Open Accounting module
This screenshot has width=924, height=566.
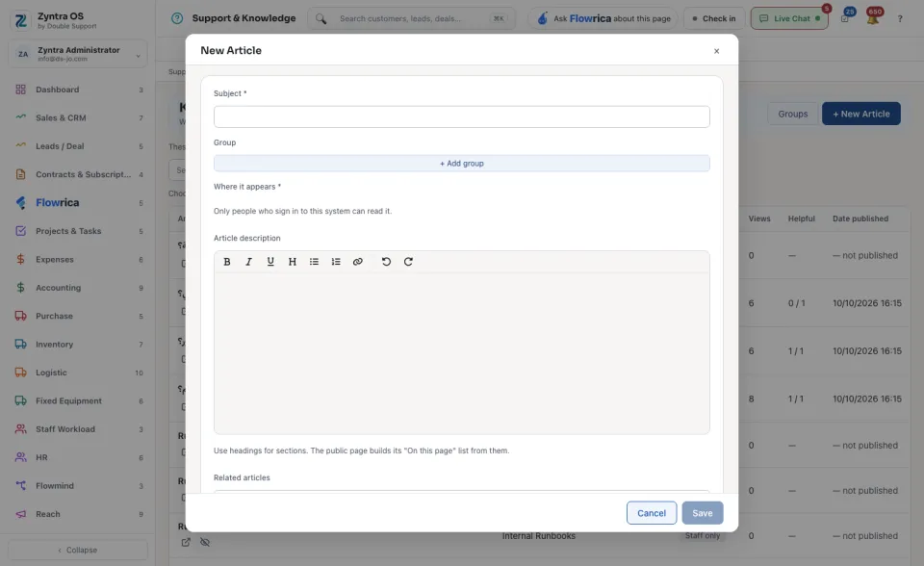click(x=78, y=288)
